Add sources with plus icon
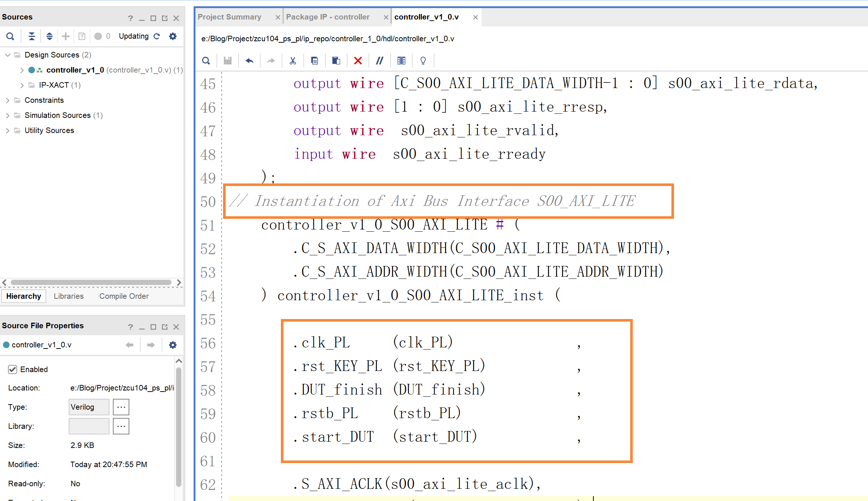Viewport: 868px width, 501px height. (66, 36)
